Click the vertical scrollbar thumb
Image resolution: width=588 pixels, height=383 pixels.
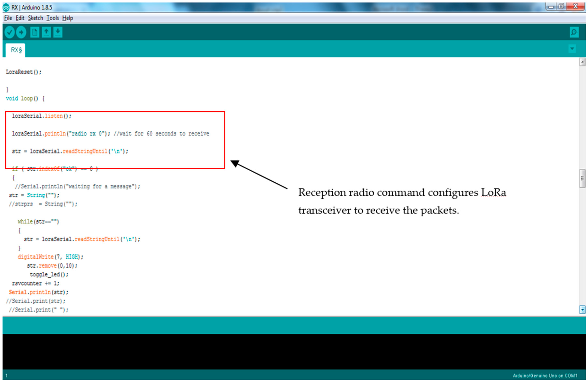[x=582, y=178]
